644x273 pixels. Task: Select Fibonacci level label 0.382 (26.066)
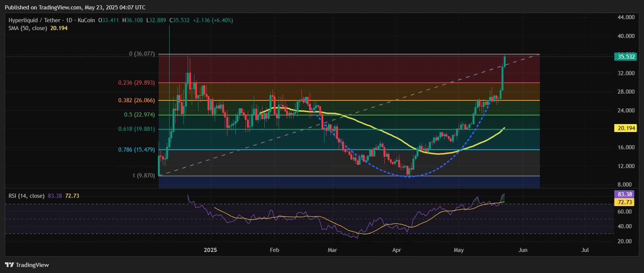coord(136,100)
